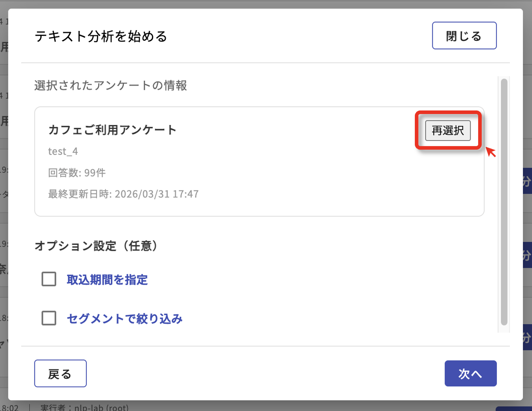
Task: Click the オプション設定（任意） section heading
Action: coord(96,246)
